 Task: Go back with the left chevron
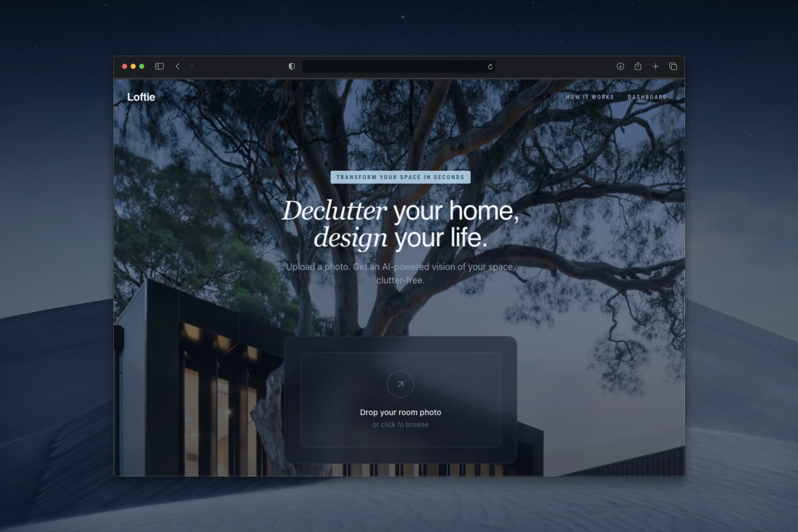(x=177, y=66)
